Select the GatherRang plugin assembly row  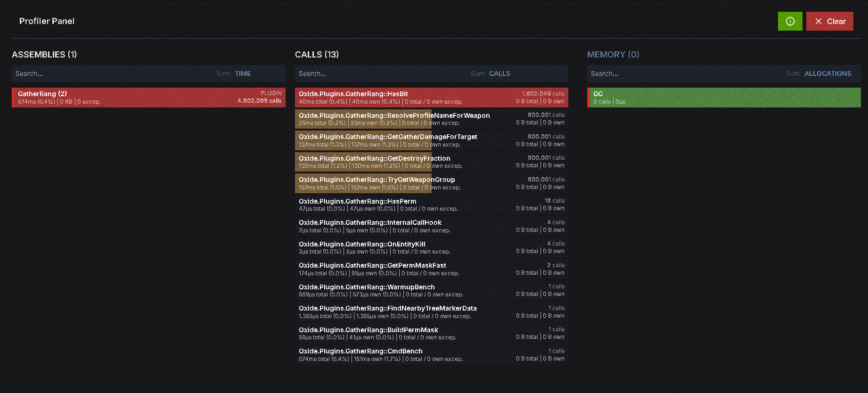[148, 98]
